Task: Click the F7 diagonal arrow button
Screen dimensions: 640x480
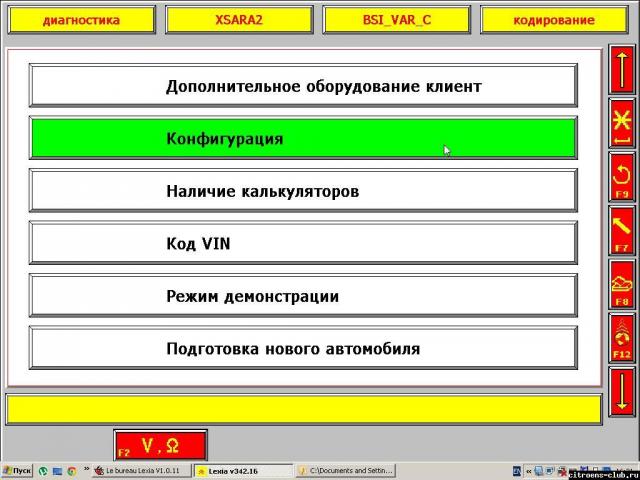Action: (x=622, y=231)
